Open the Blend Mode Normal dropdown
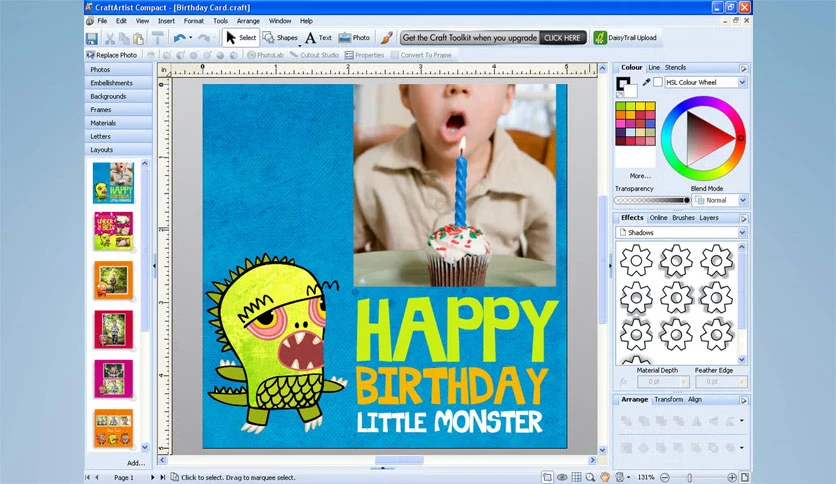 pos(743,200)
